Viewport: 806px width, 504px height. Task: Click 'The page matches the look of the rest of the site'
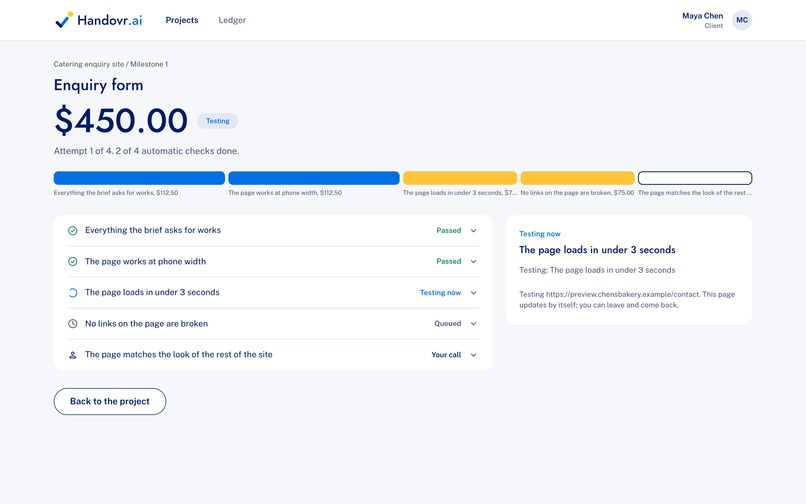point(179,354)
